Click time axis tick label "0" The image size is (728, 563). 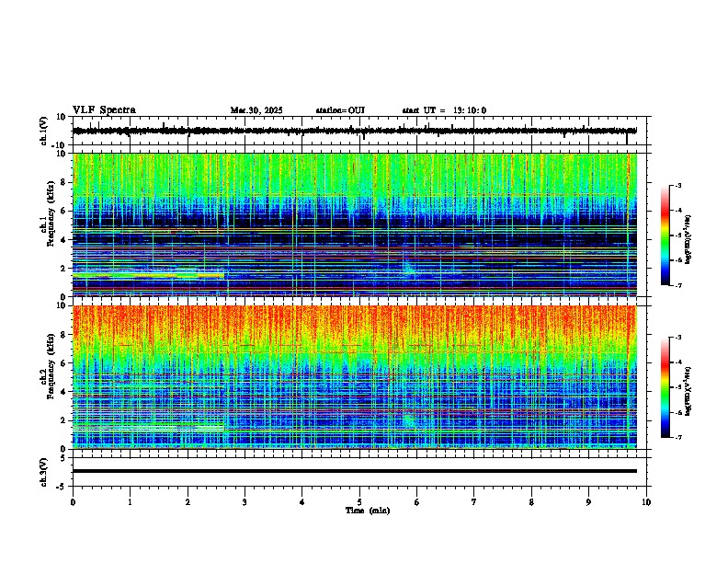(x=73, y=502)
